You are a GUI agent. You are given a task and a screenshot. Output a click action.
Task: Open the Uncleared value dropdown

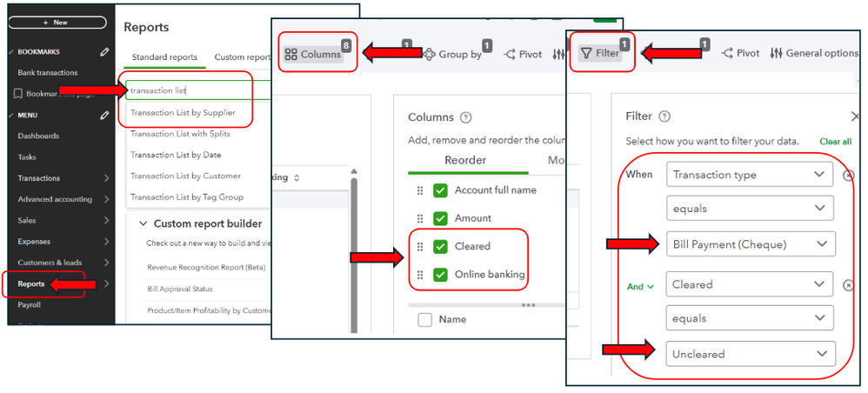pos(751,354)
